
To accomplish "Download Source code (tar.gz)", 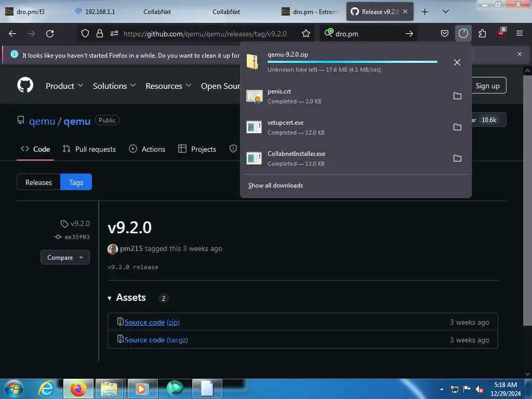I will pos(156,340).
